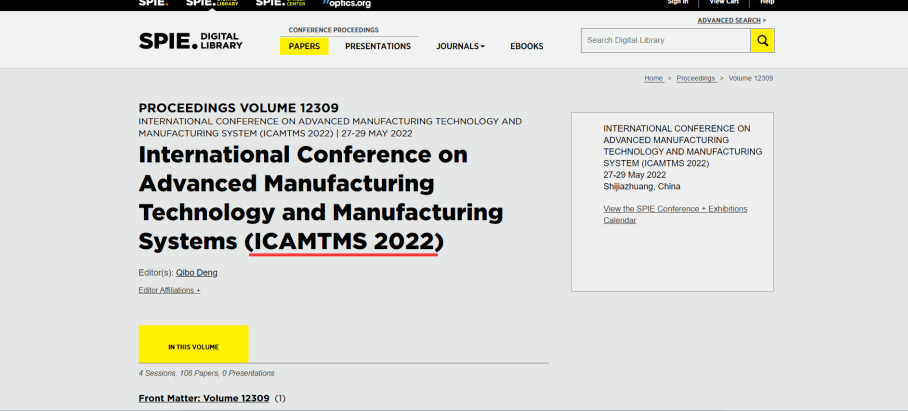
Task: Open View Cart in the header
Action: coord(723,3)
